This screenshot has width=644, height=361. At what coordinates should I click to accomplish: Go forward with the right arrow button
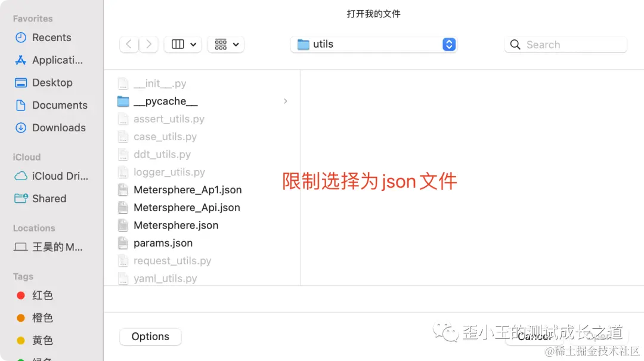[x=148, y=44]
